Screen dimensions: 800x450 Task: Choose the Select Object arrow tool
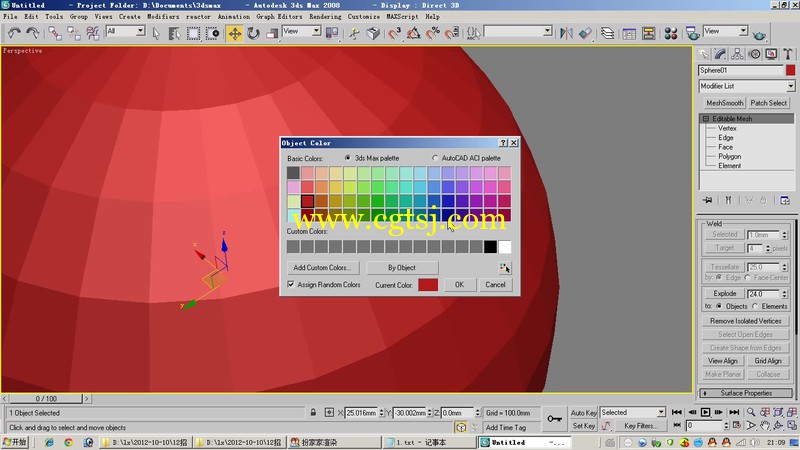click(x=156, y=34)
